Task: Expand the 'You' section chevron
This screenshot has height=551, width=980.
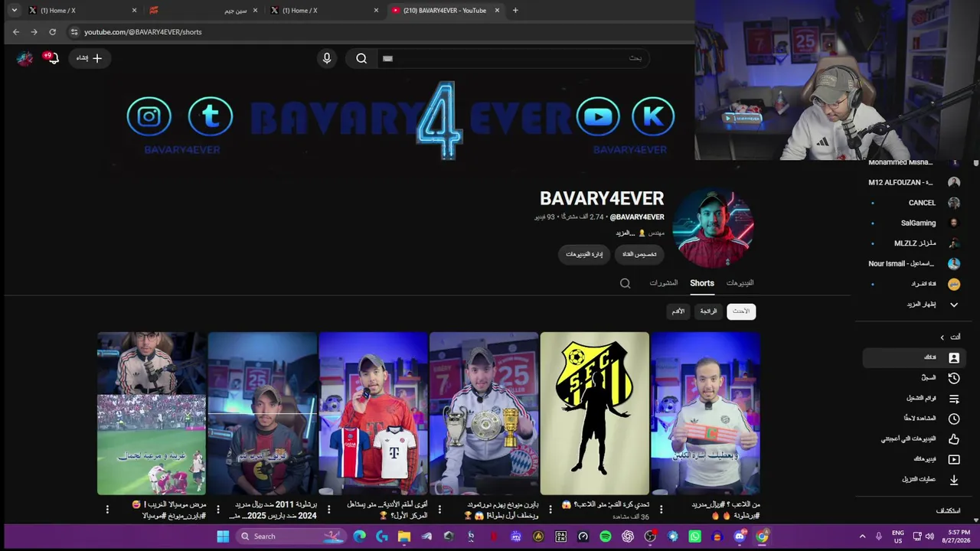Action: pyautogui.click(x=942, y=337)
